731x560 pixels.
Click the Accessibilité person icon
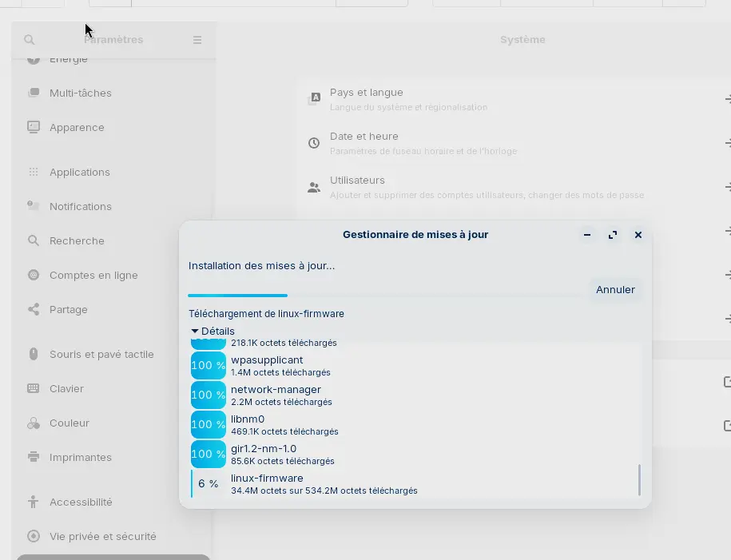tap(34, 502)
